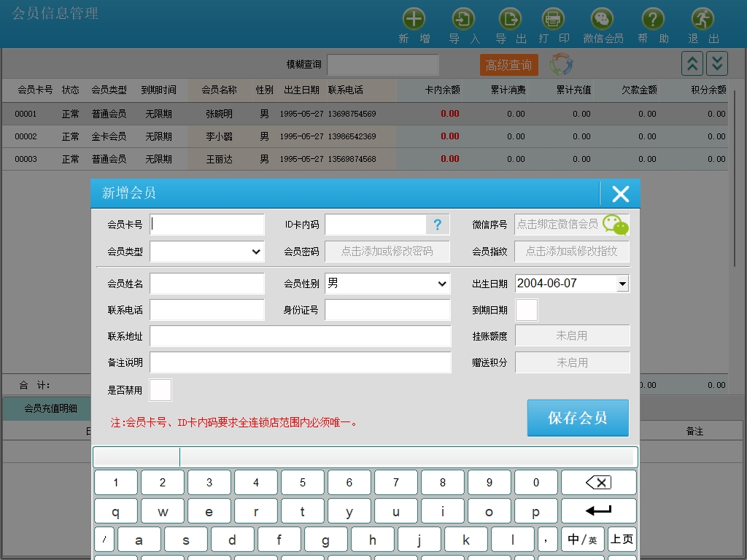Toggle the 是否禁用 checkbox
747x560 pixels.
160,390
